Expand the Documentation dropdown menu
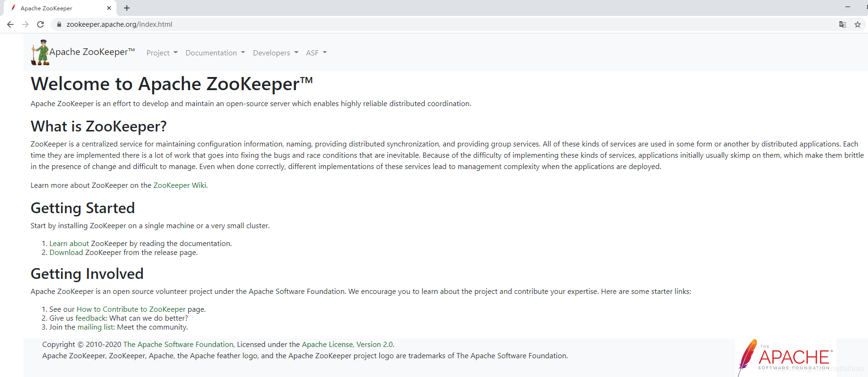The width and height of the screenshot is (868, 377). (x=215, y=53)
